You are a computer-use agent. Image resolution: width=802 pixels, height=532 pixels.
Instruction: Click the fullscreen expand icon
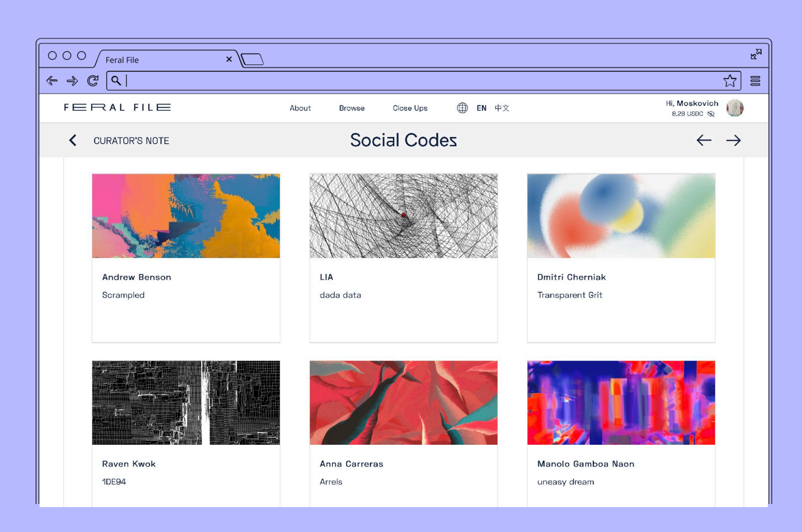[x=756, y=54]
